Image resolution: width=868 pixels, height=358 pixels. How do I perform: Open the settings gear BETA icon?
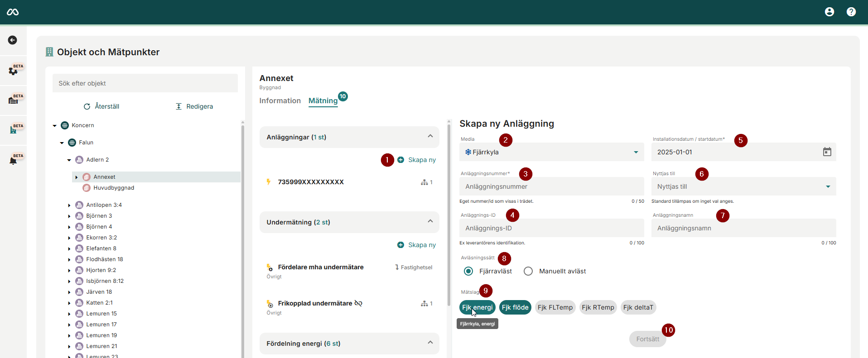(x=14, y=71)
